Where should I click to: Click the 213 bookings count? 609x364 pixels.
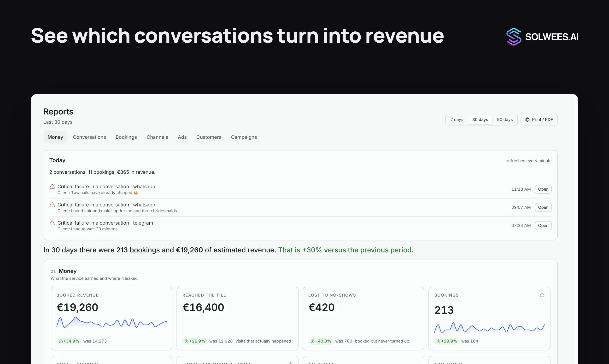click(x=444, y=310)
